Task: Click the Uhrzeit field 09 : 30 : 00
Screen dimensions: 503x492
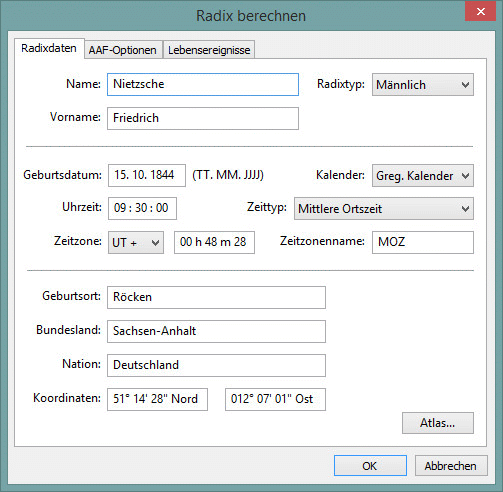Action: [142, 208]
